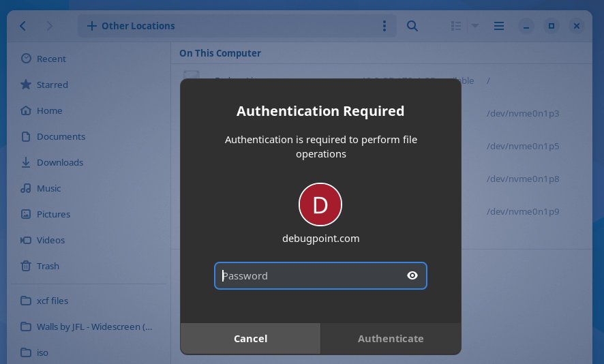This screenshot has width=604, height=364.
Task: Click the back navigation arrow
Action: [x=23, y=26]
